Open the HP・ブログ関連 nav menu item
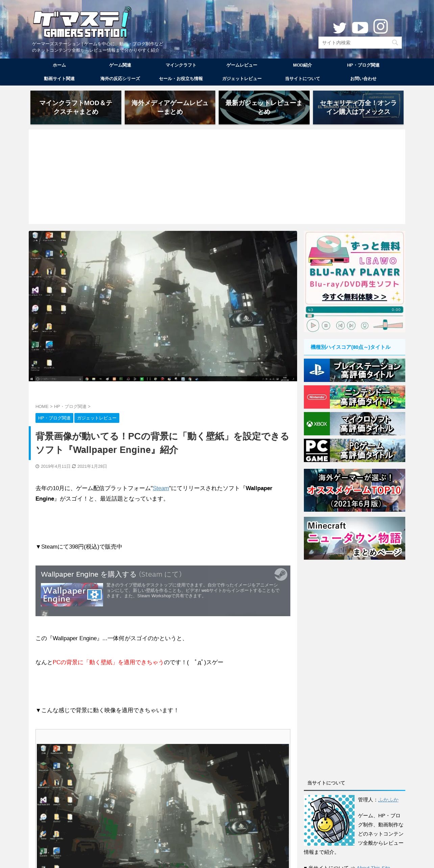Screen dimensions: 434x868 pyautogui.click(x=363, y=65)
